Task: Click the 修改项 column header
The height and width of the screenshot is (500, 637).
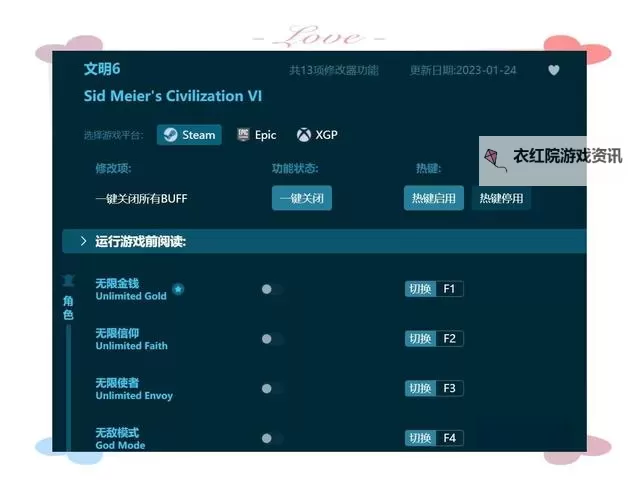Action: tap(113, 168)
